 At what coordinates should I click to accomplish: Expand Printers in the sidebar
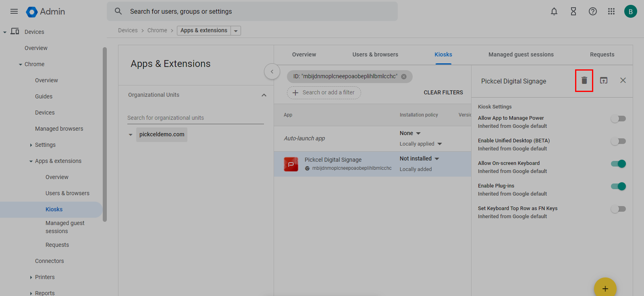(x=31, y=277)
